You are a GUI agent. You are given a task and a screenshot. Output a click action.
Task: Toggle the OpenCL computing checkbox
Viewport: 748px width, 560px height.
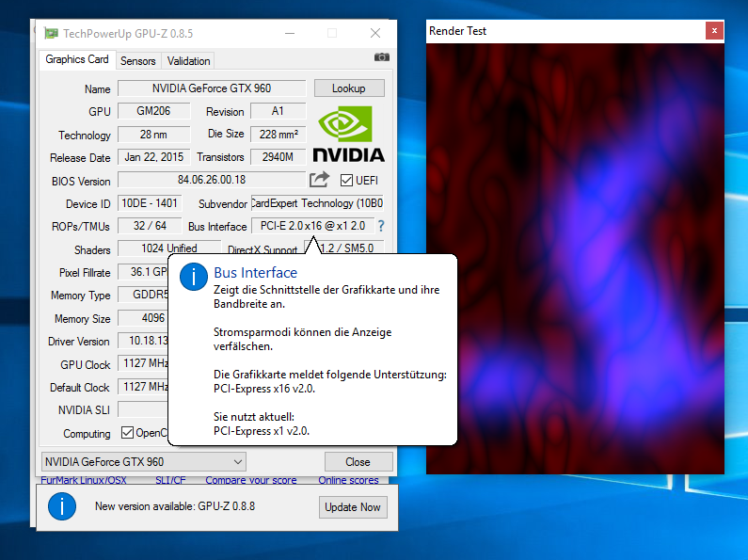coord(127,433)
